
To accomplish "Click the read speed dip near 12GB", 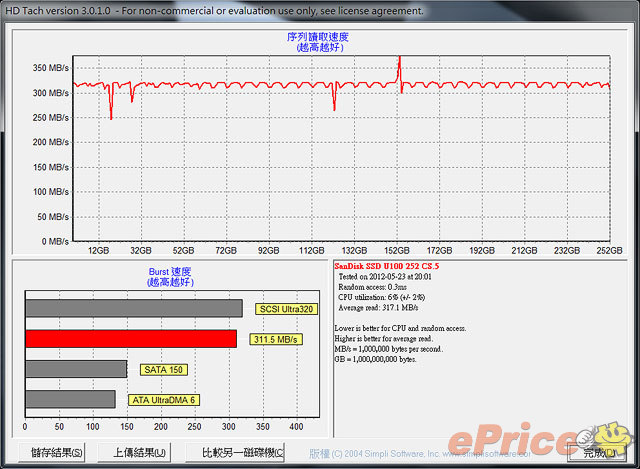I will (110, 116).
